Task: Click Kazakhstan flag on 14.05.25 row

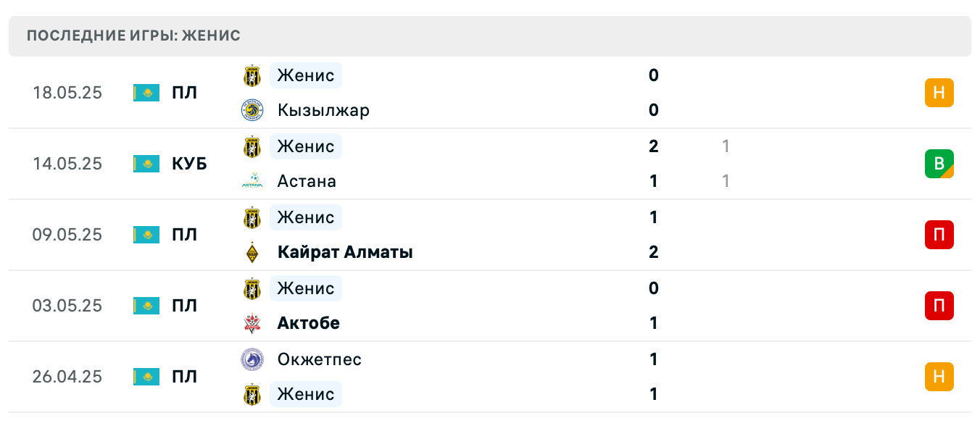Action: click(x=146, y=164)
